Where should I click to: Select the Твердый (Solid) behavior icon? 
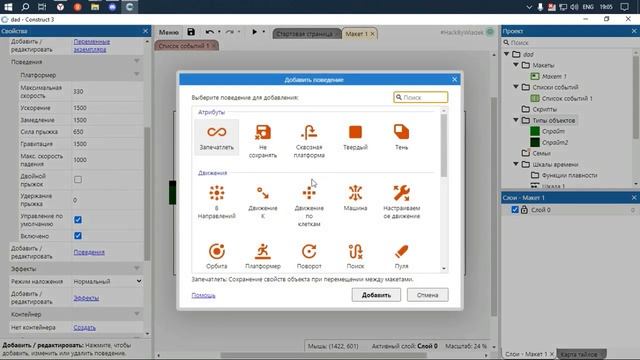click(355, 132)
